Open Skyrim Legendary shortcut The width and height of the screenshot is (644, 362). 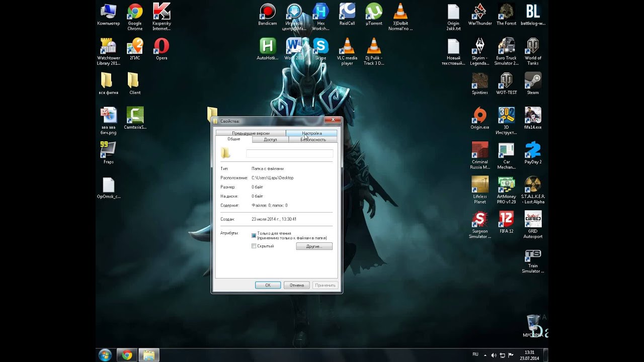pyautogui.click(x=480, y=52)
